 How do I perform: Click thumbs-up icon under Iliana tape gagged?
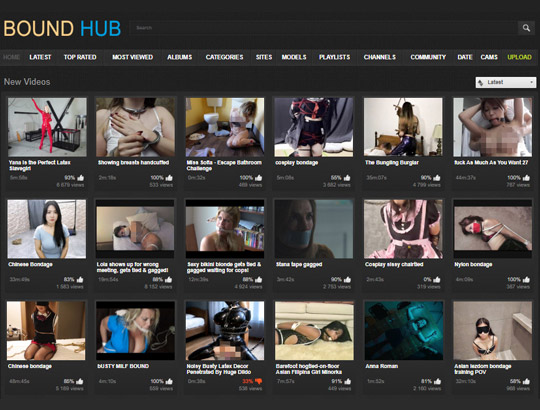[x=347, y=280]
